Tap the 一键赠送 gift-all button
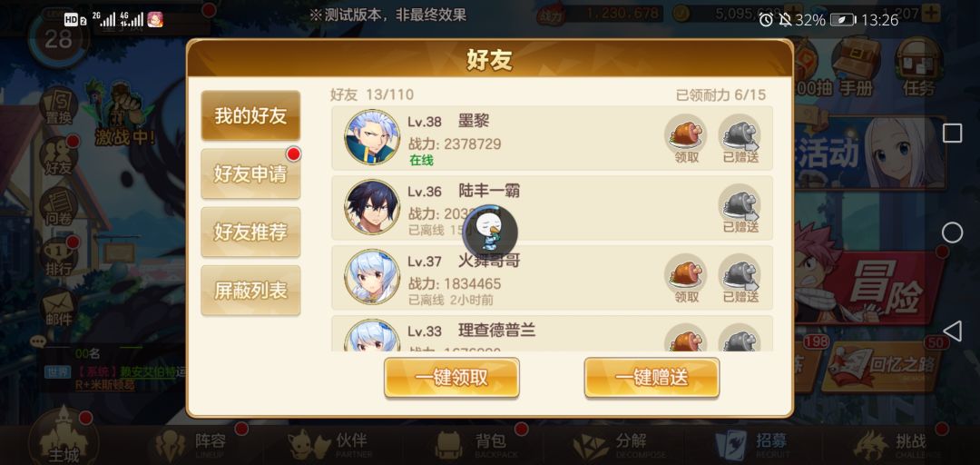The width and height of the screenshot is (980, 465). [652, 378]
